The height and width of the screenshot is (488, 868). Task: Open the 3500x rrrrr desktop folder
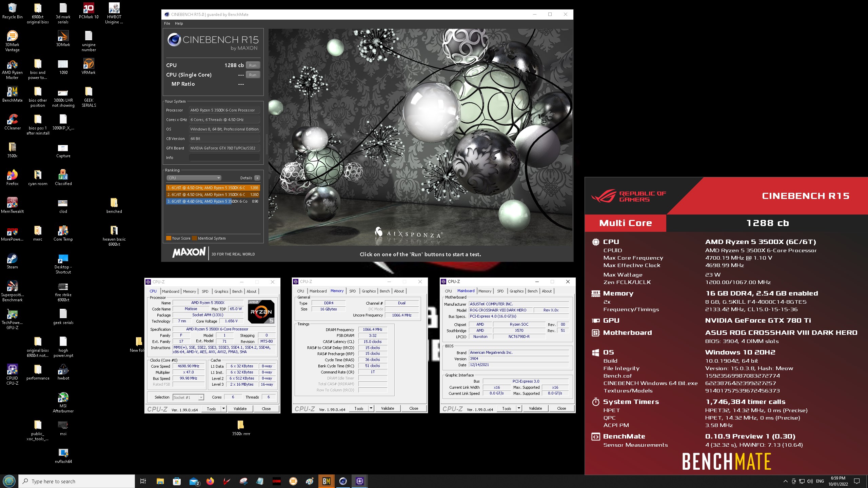pyautogui.click(x=241, y=428)
